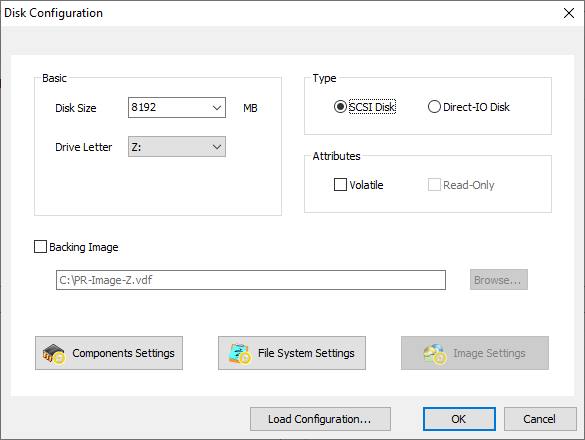Screen dimensions: 585x440
Task: Click the Cancel button
Action: click(540, 419)
